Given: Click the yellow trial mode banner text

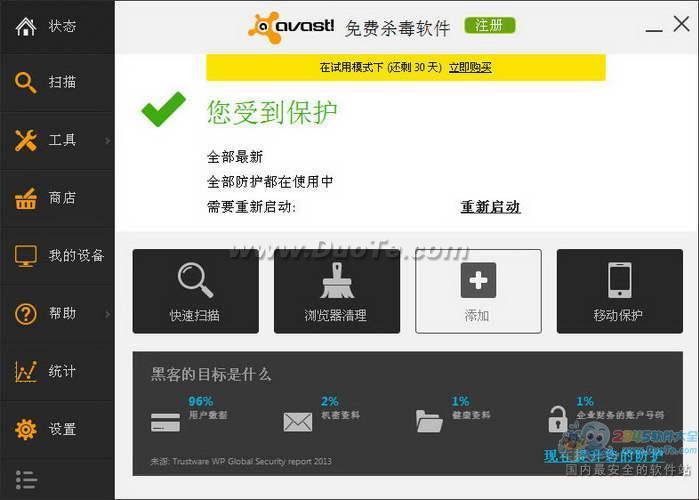Looking at the screenshot, I should coord(380,67).
